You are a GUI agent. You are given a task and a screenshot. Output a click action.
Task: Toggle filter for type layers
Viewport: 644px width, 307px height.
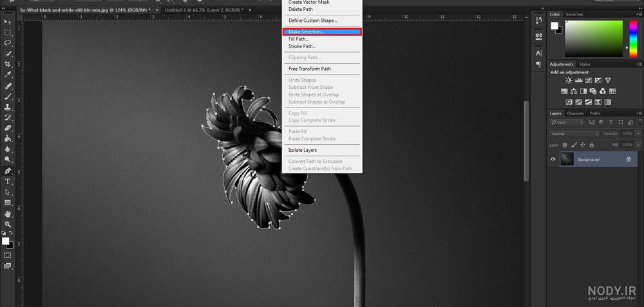pos(611,122)
